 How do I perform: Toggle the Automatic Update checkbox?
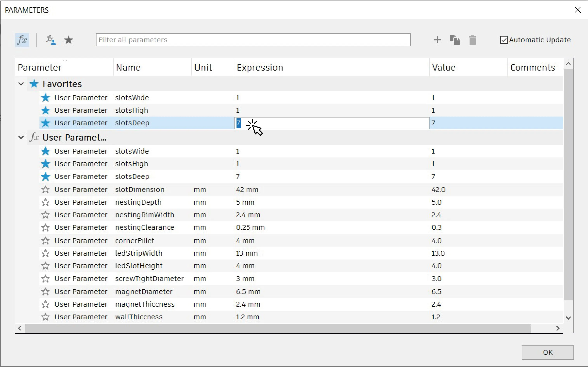click(x=504, y=40)
